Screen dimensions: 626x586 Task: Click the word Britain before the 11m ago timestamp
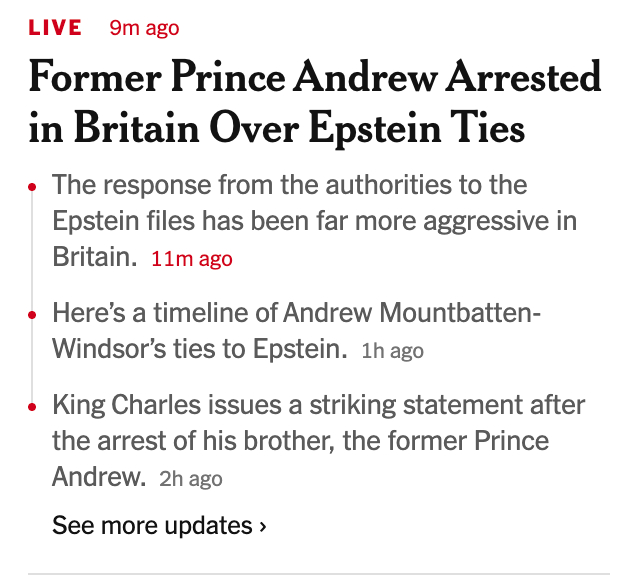pos(93,258)
